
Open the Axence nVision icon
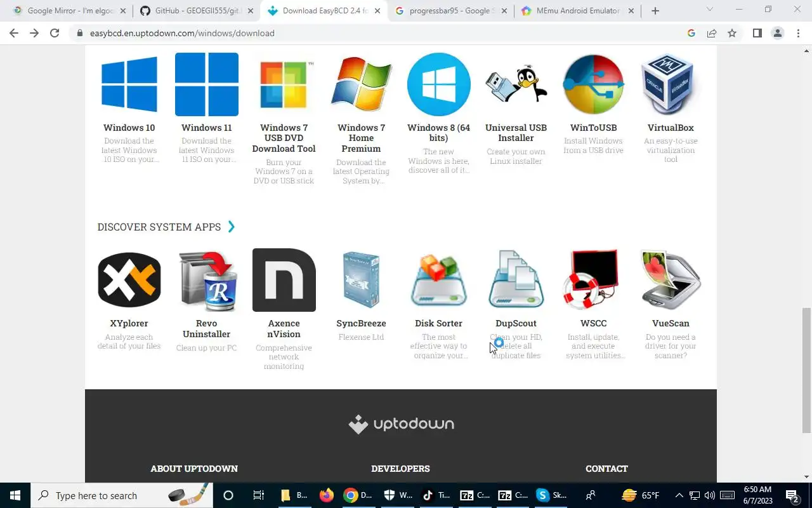[x=284, y=280]
